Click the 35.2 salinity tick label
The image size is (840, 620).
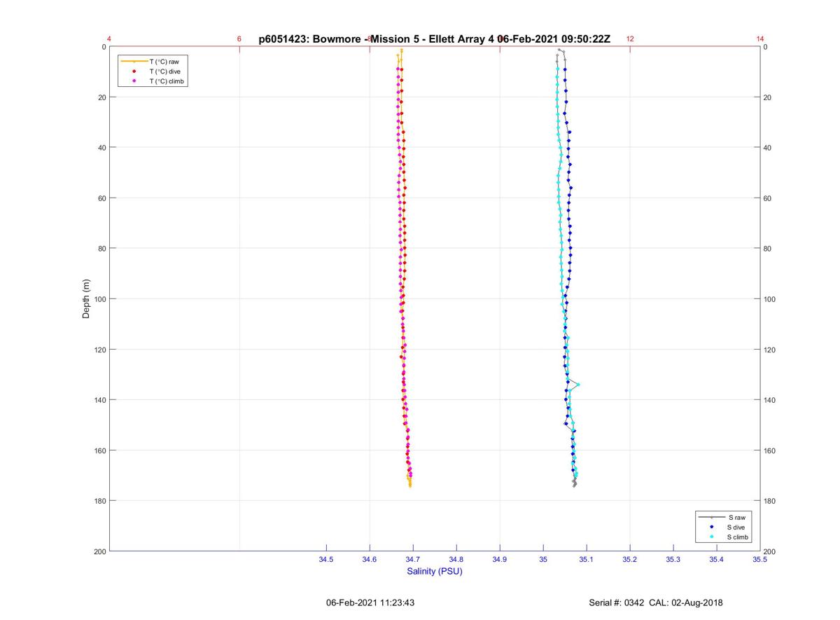(x=630, y=560)
